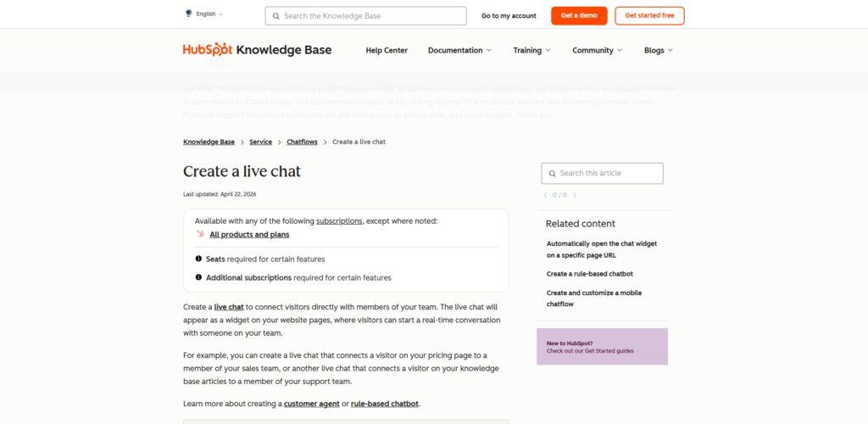This screenshot has width=868, height=424.
Task: Expand the Training menu
Action: click(531, 50)
